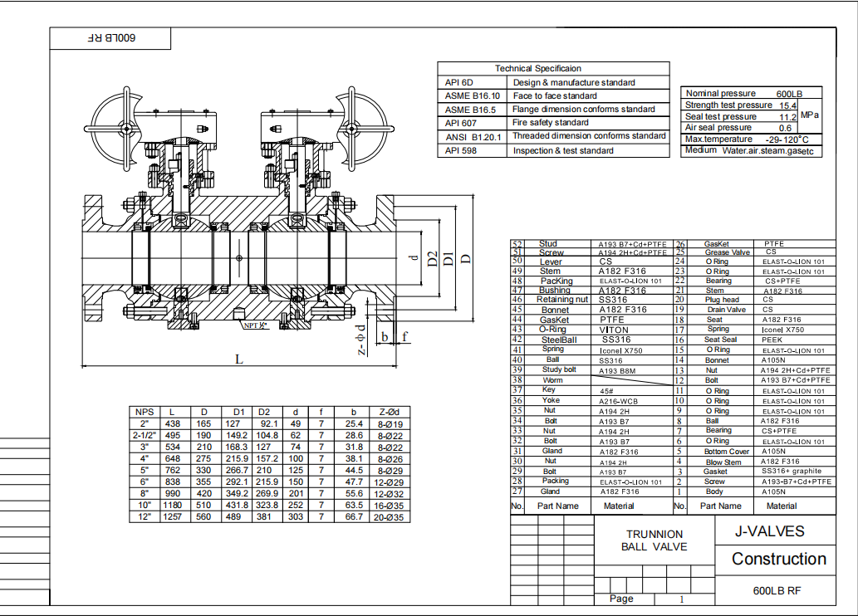
Task: Click 'Inspection & test standard' text
Action: tap(563, 150)
